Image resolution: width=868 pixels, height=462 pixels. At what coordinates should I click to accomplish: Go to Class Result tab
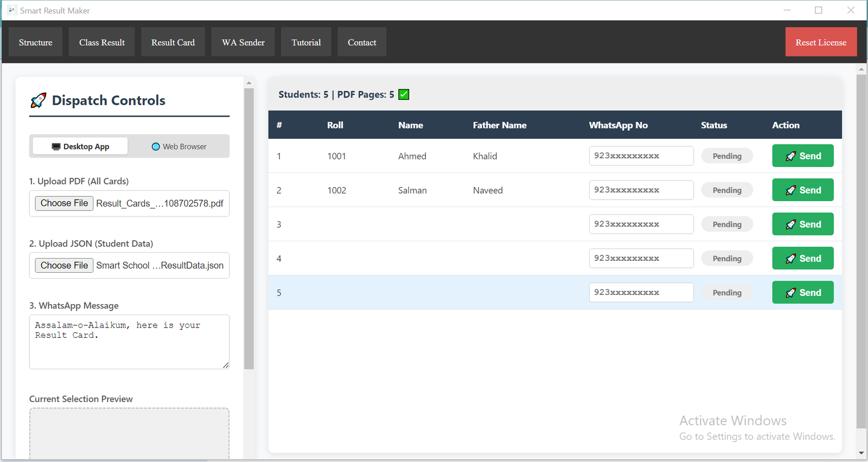(102, 42)
